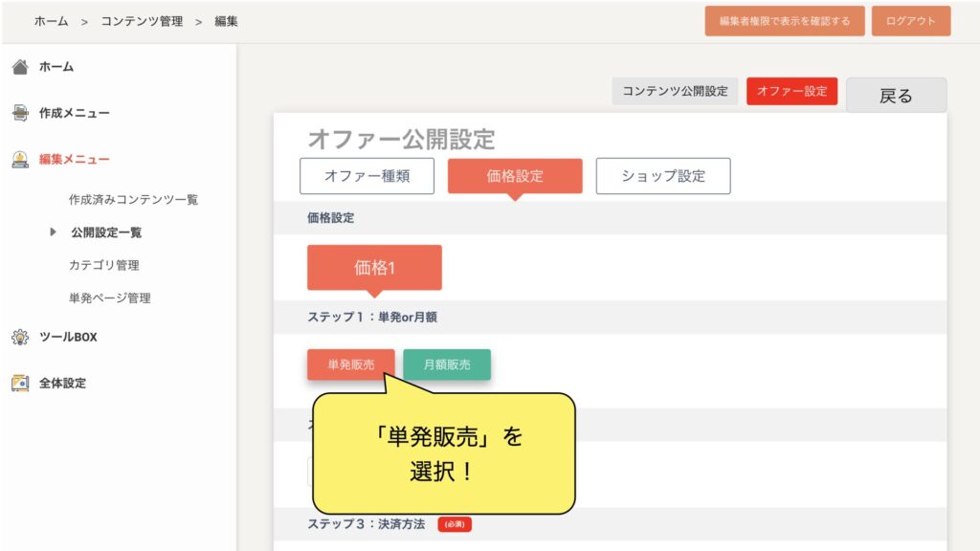The image size is (980, 551).
Task: Click 編集者権限で表示を確認する button
Action: 785,21
